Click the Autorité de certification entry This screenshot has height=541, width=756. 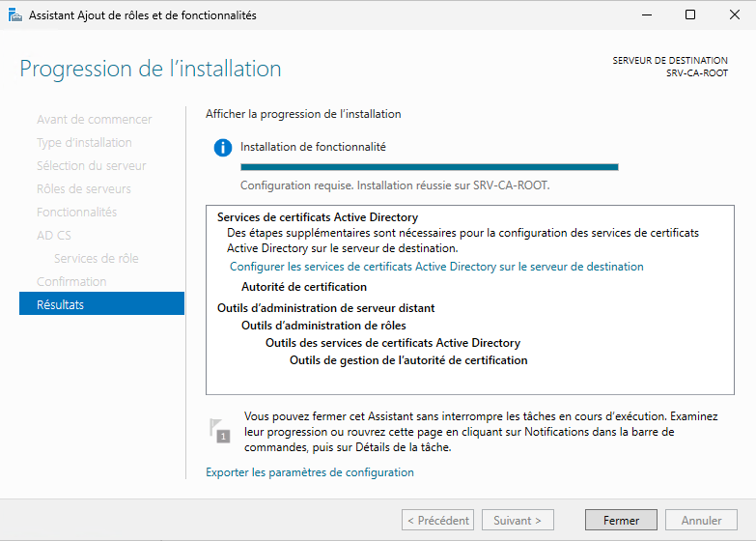pyautogui.click(x=304, y=287)
